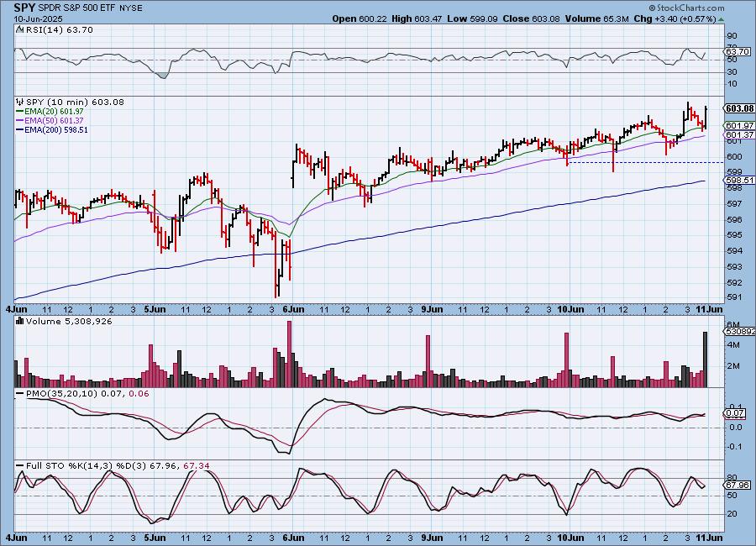Click the 601.37 EMA value tag on right axis
Viewport: 756px width, 546px height.
click(739, 134)
